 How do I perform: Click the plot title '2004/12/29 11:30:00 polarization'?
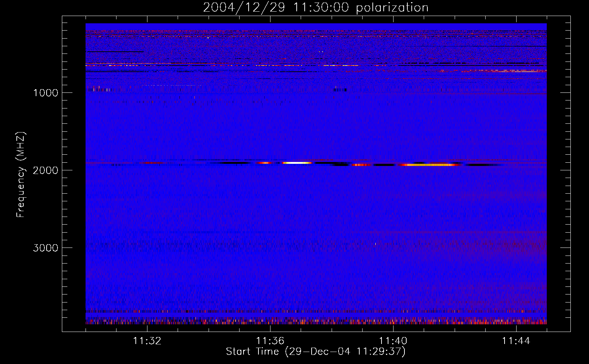(316, 8)
